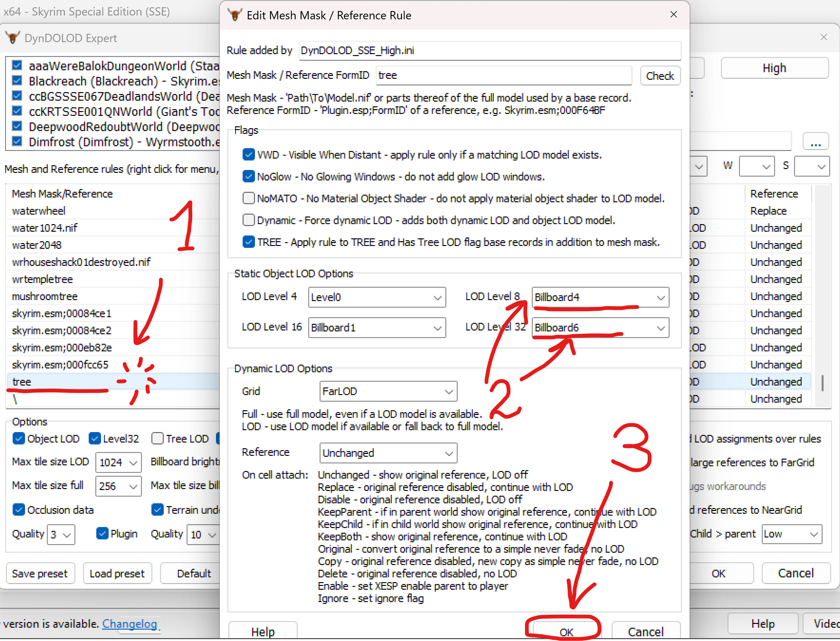Close the Edit Mesh Mask dialog
Image resolution: width=840 pixels, height=641 pixels.
(x=673, y=15)
